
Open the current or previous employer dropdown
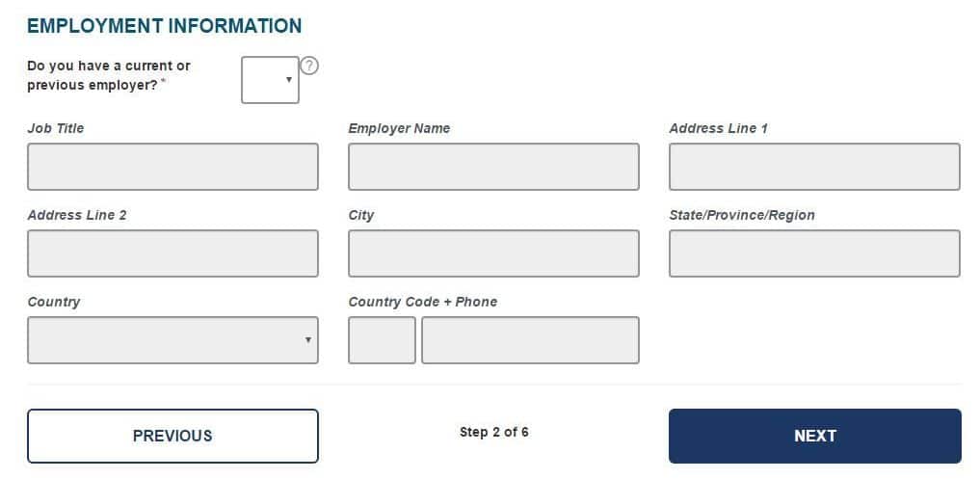coord(270,80)
